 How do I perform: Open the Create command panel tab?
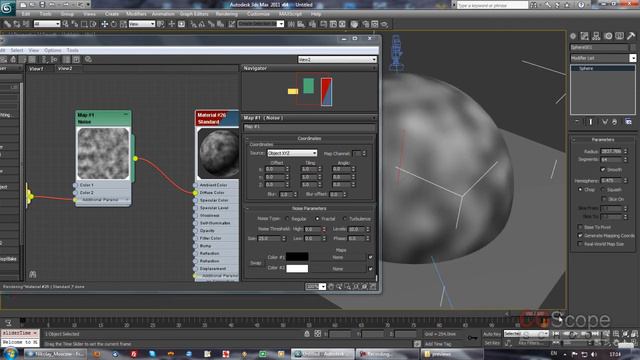(x=573, y=36)
